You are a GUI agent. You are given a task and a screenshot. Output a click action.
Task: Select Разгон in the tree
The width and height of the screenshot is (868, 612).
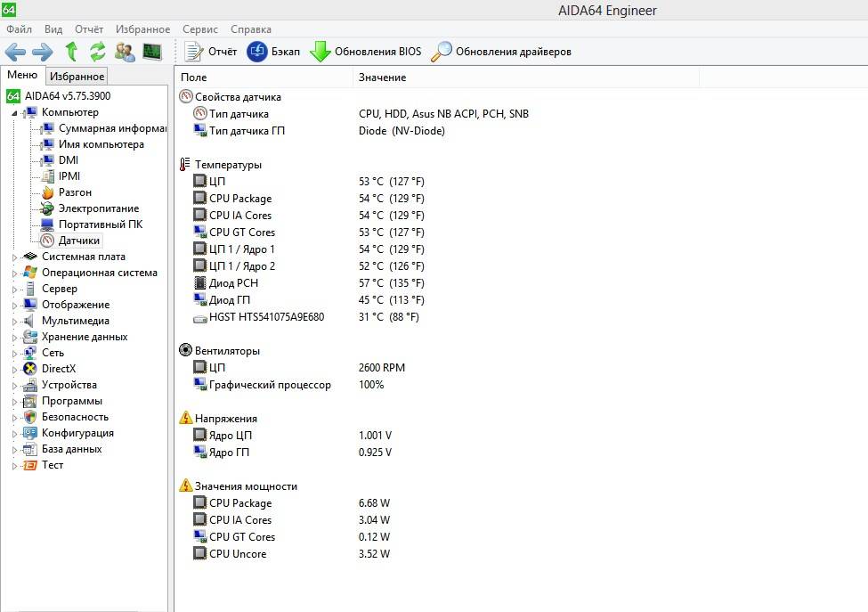tap(75, 192)
